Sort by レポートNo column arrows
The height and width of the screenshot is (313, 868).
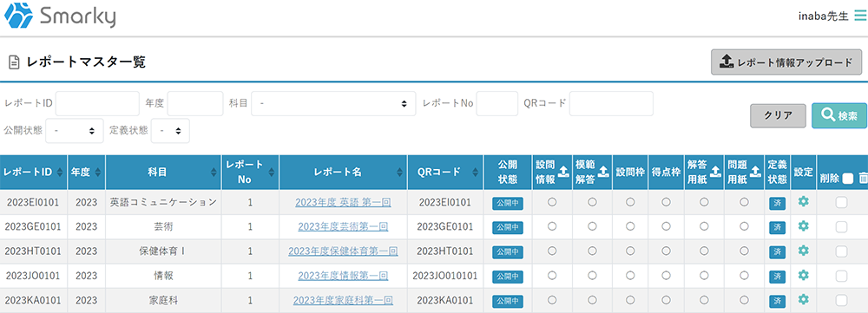[271, 172]
